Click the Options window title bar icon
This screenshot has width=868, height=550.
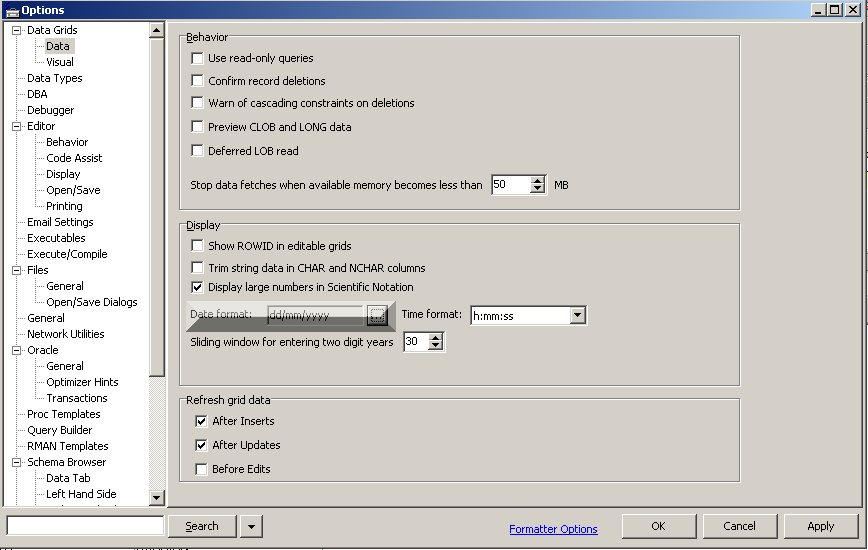coord(12,11)
